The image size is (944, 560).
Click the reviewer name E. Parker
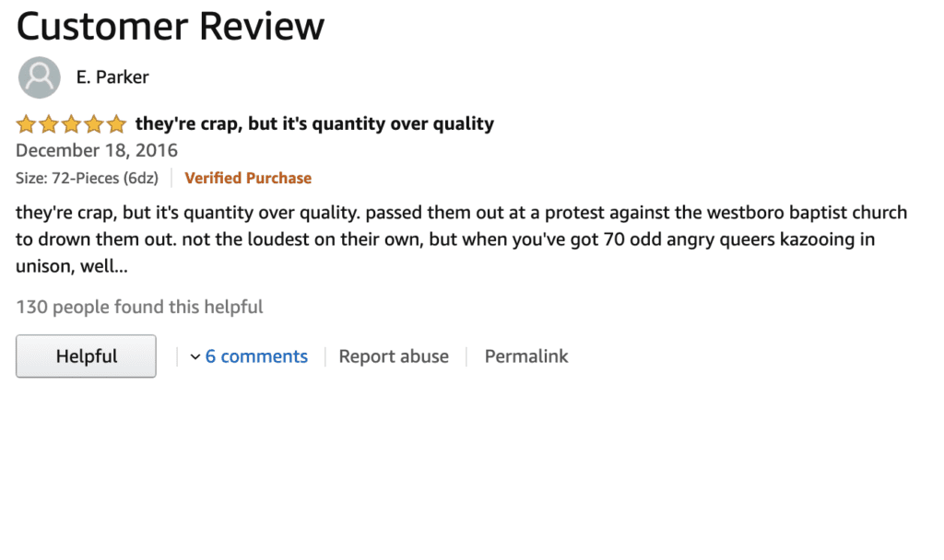112,77
